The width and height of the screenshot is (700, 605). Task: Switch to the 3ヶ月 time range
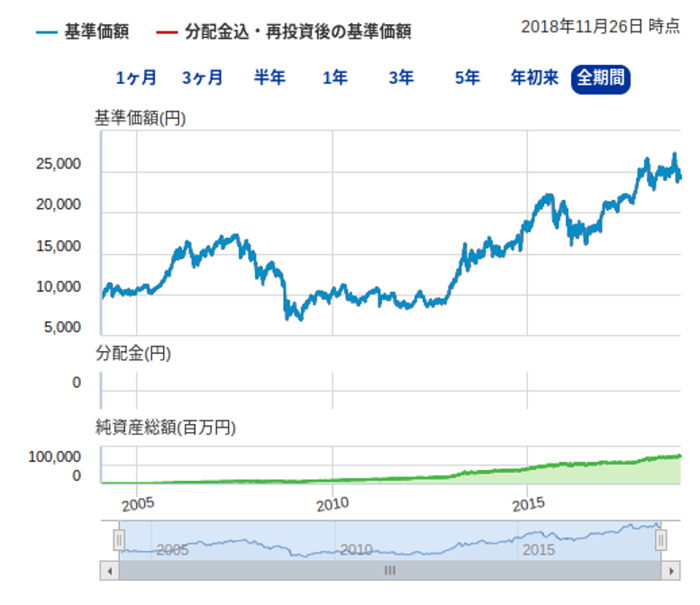(x=202, y=78)
